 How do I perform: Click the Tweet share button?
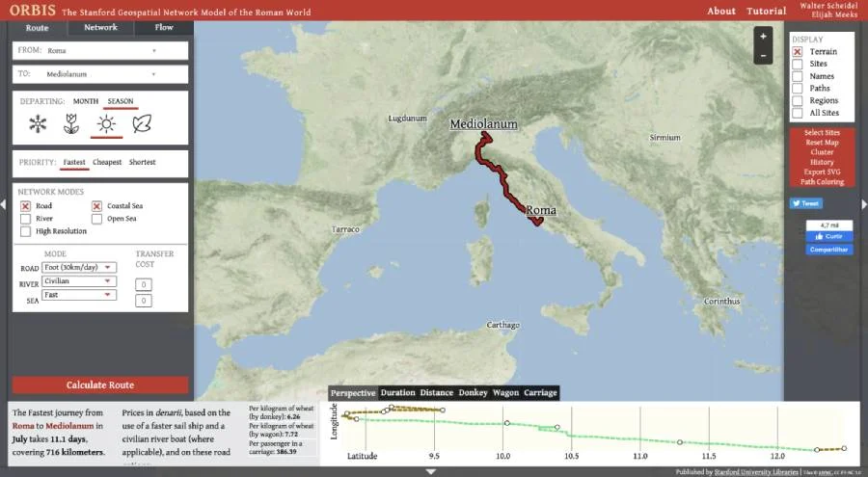[x=805, y=203]
